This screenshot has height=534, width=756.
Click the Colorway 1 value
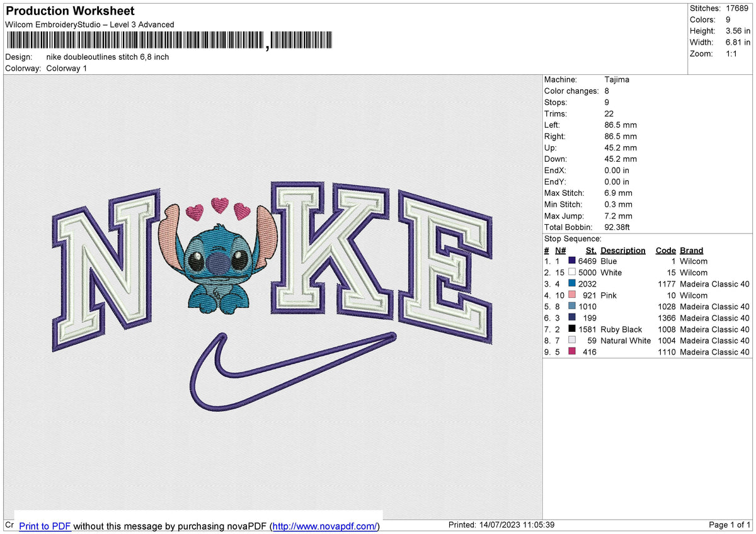(67, 69)
